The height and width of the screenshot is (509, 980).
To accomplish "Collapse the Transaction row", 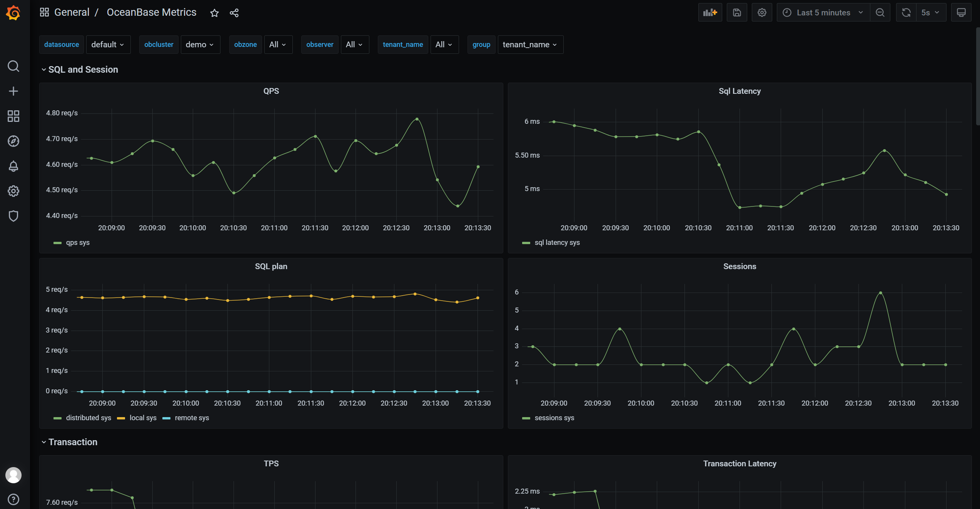I will tap(70, 442).
